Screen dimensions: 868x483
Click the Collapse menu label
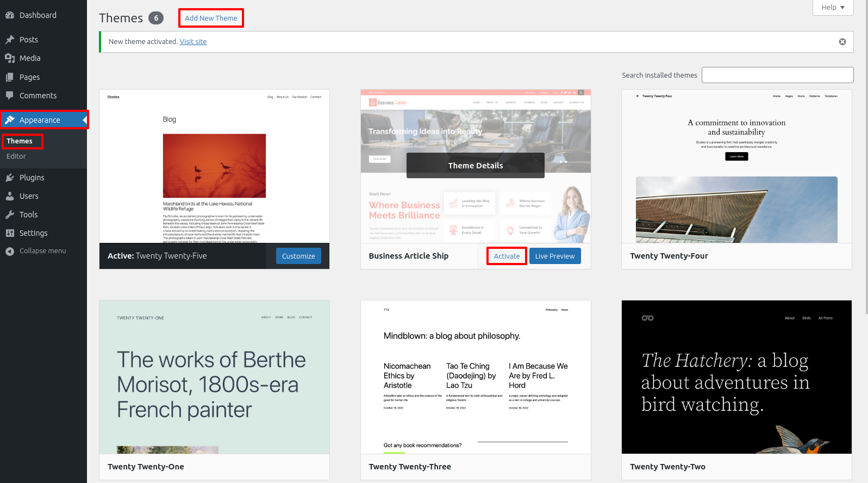coord(43,251)
